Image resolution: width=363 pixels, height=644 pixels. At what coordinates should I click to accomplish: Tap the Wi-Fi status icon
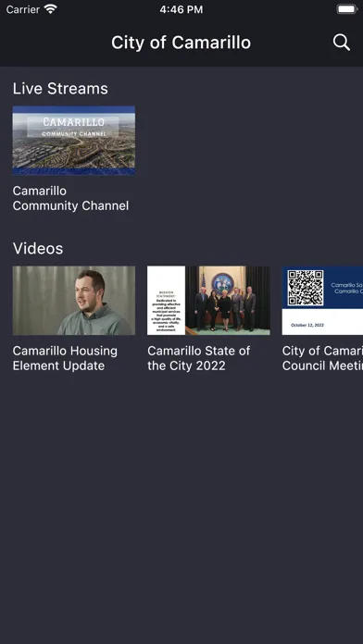(51, 9)
